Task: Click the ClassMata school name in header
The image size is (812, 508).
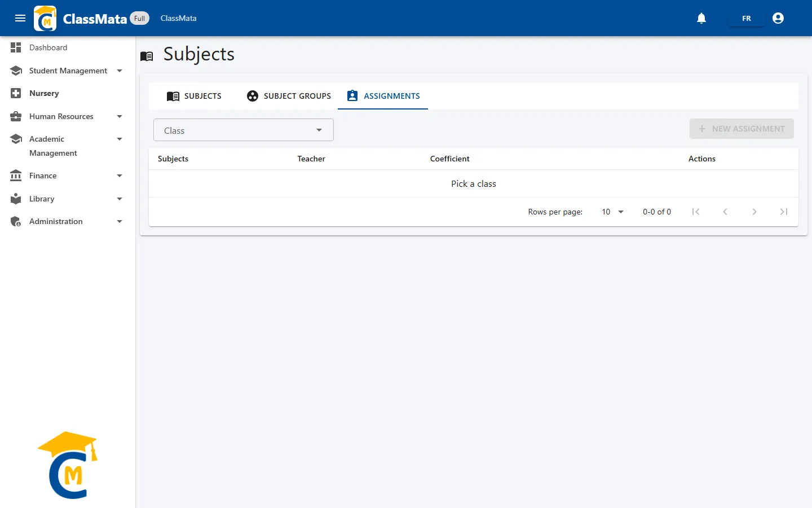Action: coord(179,18)
